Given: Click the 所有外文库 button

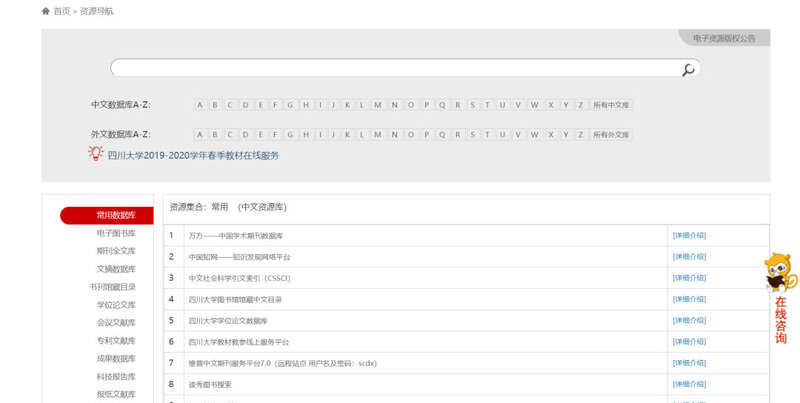Looking at the screenshot, I should (x=611, y=135).
